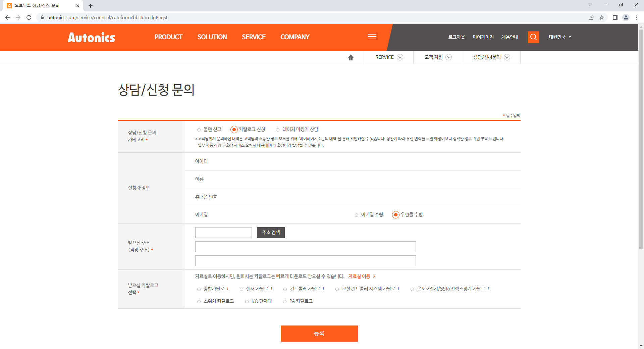Click the 주소 검색 address search button
Screen dimensions: 644x349
270,233
